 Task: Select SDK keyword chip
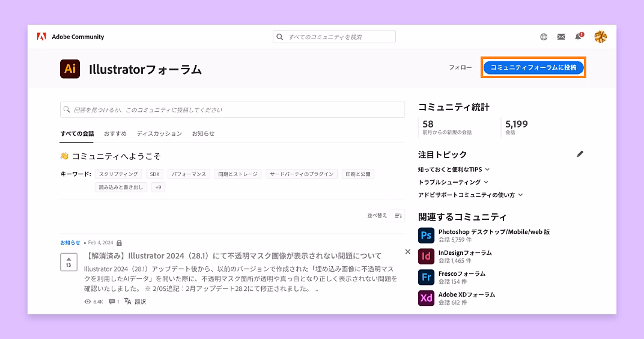(x=154, y=174)
